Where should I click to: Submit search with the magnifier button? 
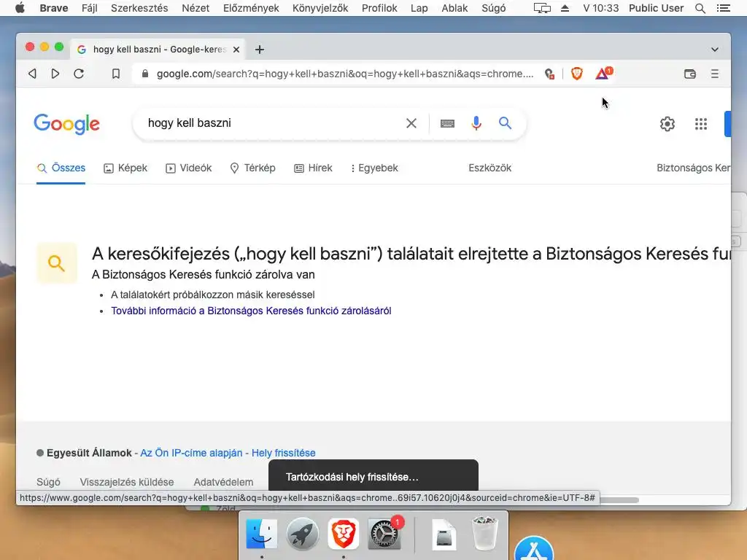(505, 123)
